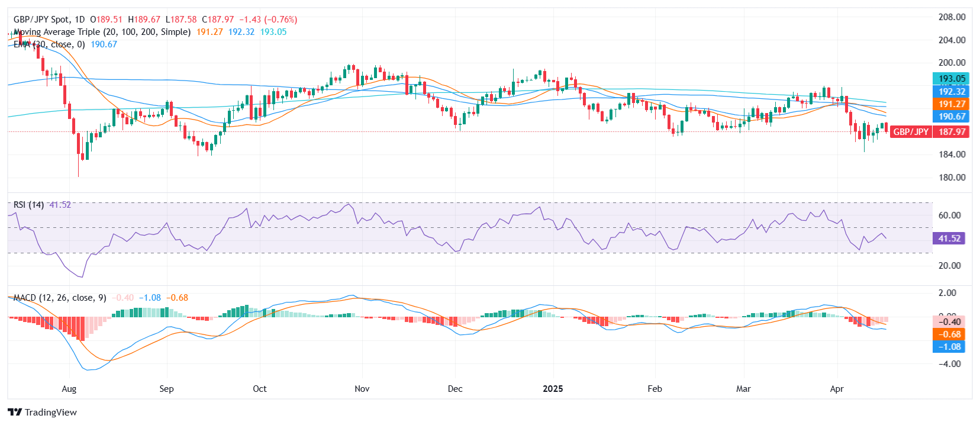
Task: Click the Moving Average Triple legend label
Action: click(102, 32)
